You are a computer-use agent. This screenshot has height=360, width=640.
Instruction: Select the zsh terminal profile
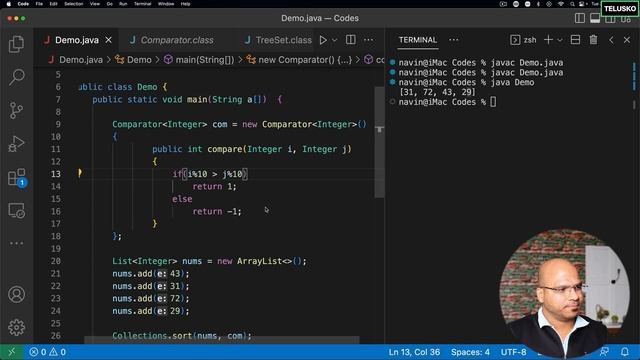[523, 40]
